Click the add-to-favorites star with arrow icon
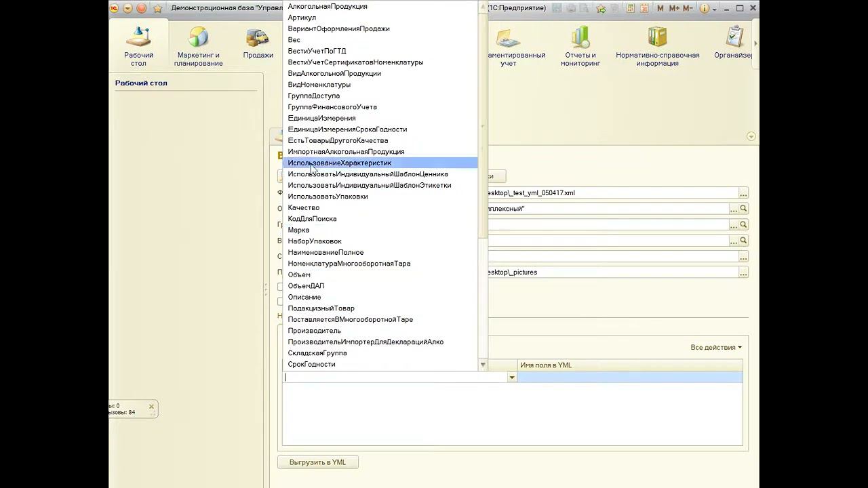868x488 pixels. pyautogui.click(x=601, y=8)
